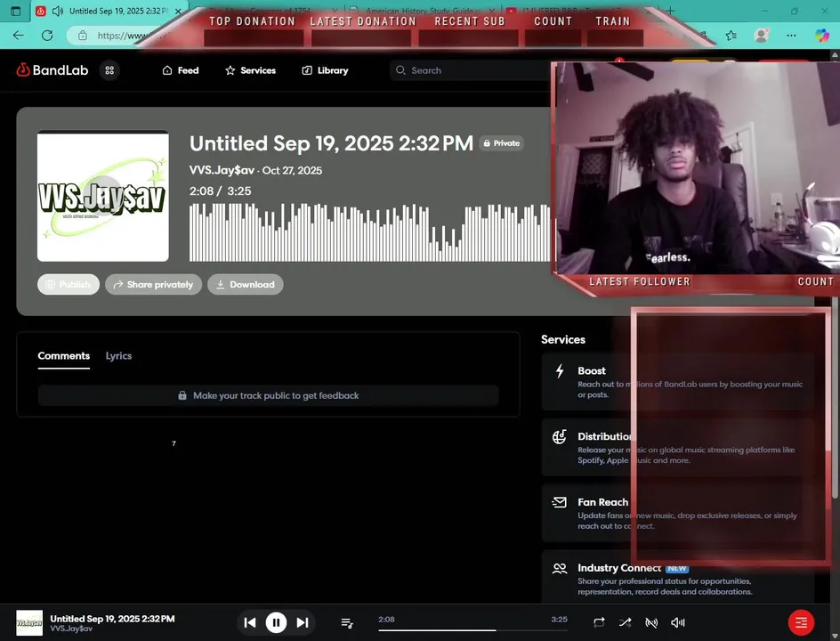The image size is (840, 641).
Task: Select the Untitled Sep 19 browser tab
Action: [109, 11]
